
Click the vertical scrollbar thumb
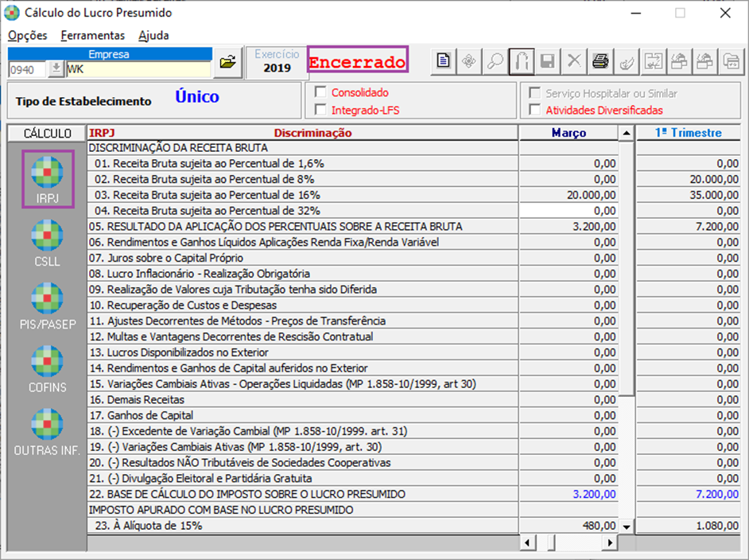tap(627, 267)
